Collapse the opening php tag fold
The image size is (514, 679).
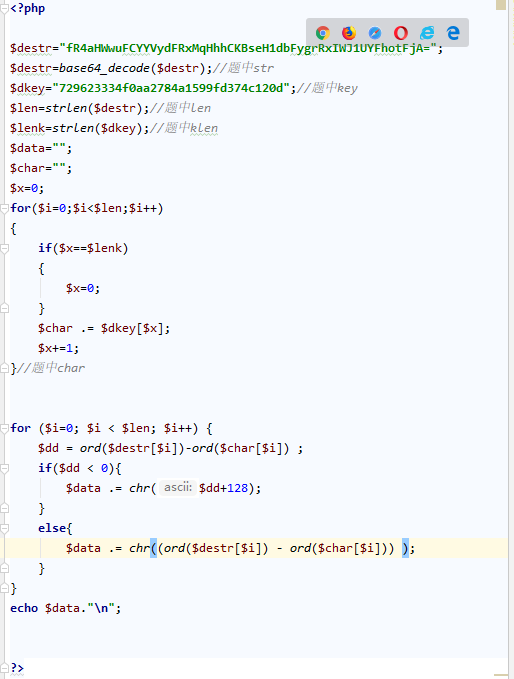[5, 9]
